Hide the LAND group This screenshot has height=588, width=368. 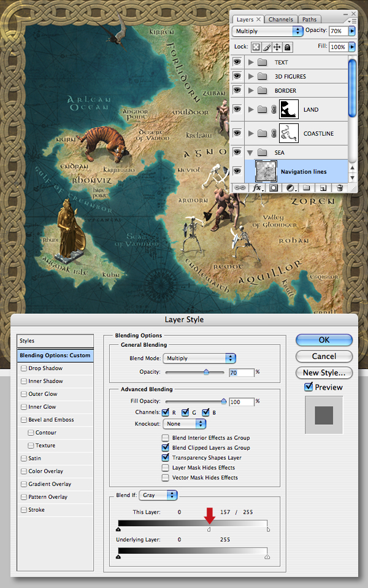click(237, 109)
